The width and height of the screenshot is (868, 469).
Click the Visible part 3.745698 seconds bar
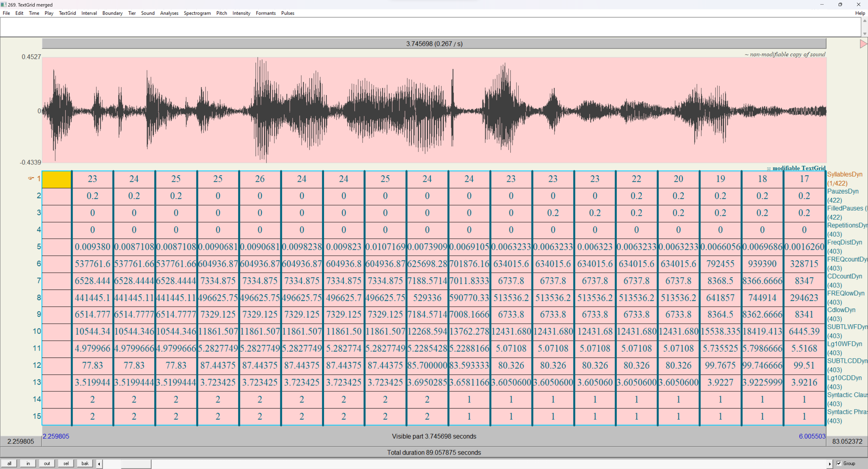434,436
